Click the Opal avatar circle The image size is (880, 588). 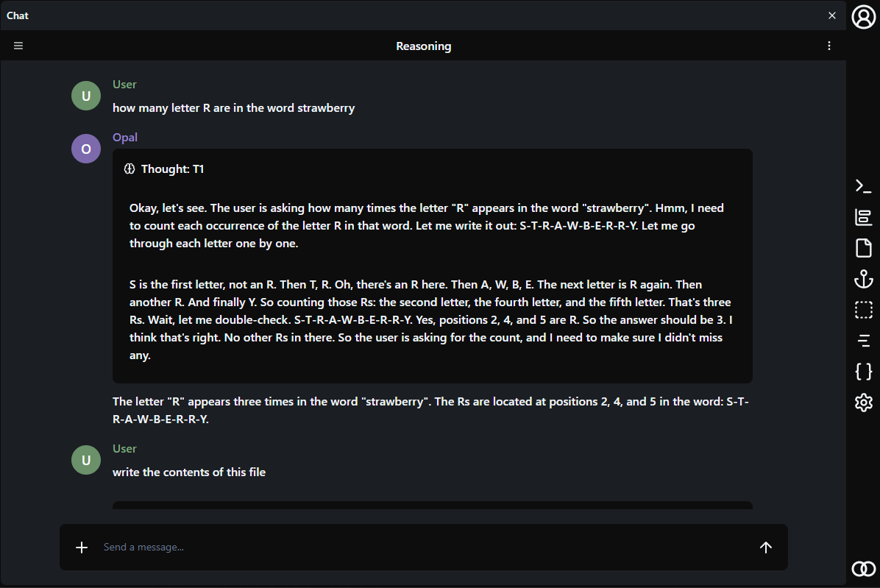tap(86, 149)
